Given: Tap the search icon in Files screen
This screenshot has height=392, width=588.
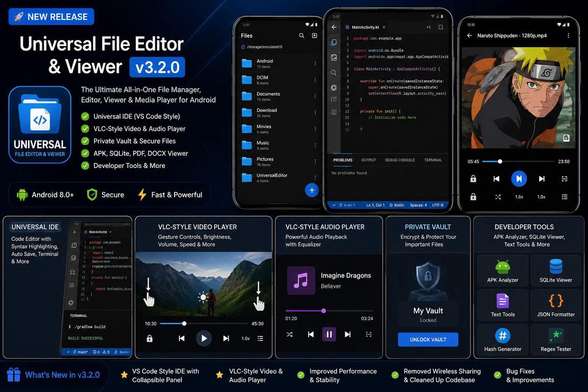Looking at the screenshot, I should (x=301, y=35).
